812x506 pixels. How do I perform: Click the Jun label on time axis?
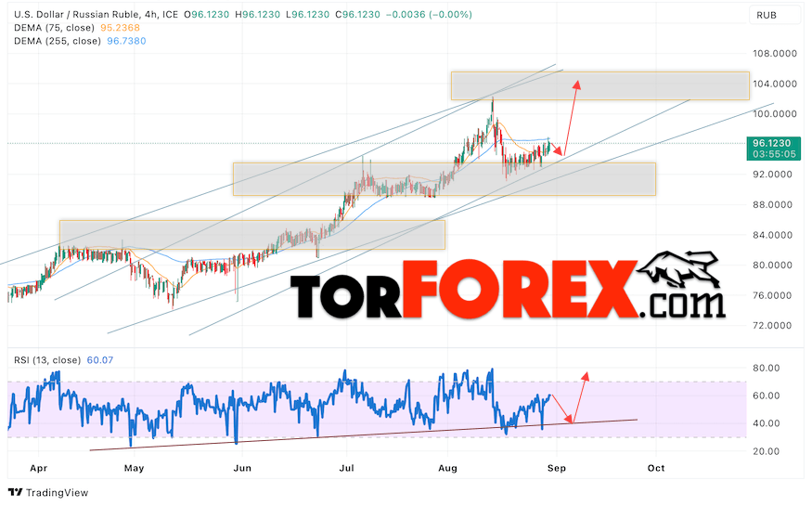[242, 468]
